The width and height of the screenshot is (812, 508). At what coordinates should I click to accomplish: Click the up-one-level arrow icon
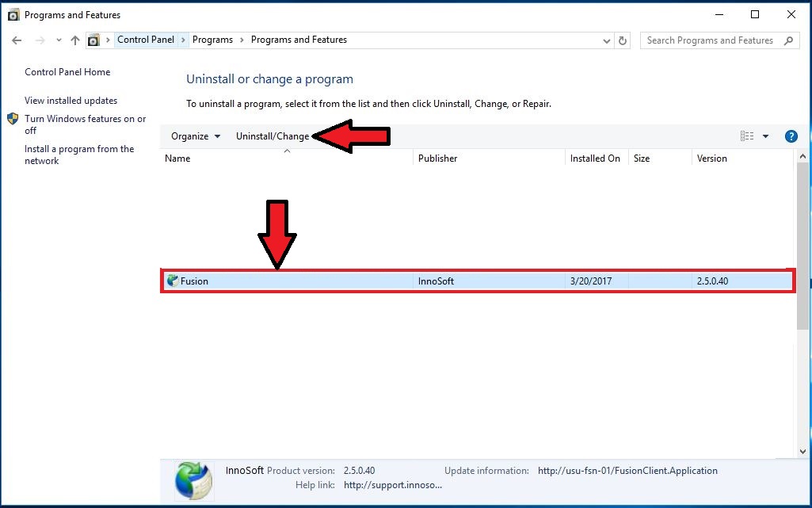click(75, 40)
